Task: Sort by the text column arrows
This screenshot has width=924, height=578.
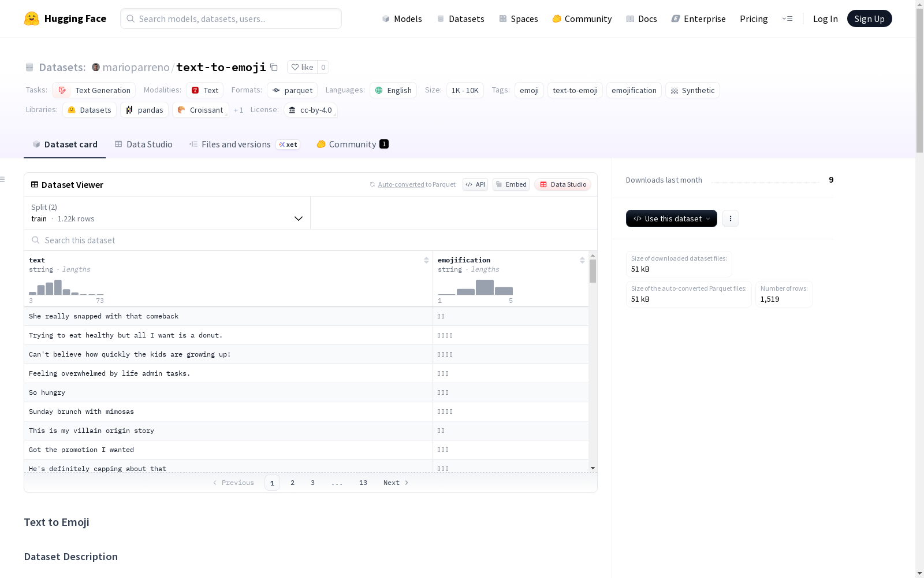Action: (426, 260)
